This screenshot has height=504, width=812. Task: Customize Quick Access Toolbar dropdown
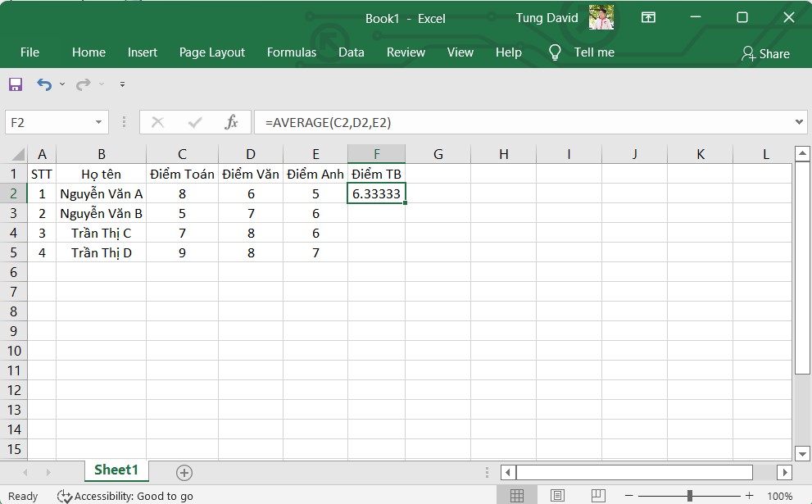click(x=122, y=84)
